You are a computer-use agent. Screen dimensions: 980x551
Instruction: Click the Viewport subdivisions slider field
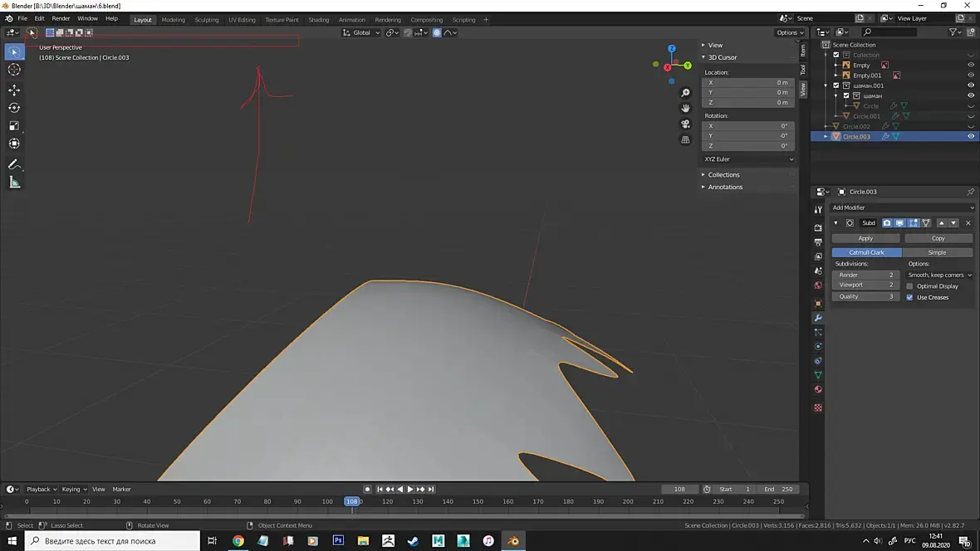coord(865,285)
